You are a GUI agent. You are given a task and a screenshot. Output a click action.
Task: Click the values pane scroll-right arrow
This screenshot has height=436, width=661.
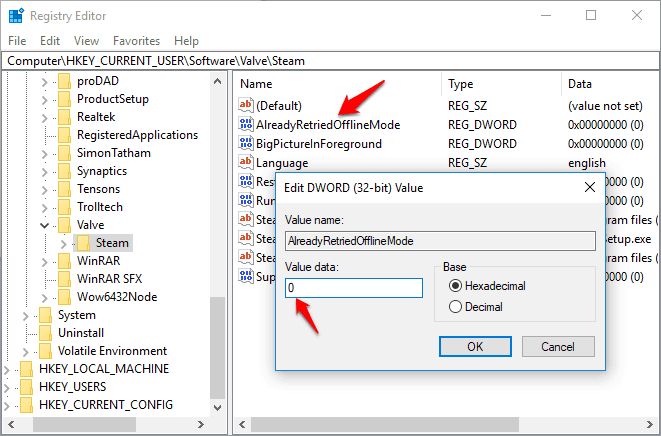(x=650, y=424)
